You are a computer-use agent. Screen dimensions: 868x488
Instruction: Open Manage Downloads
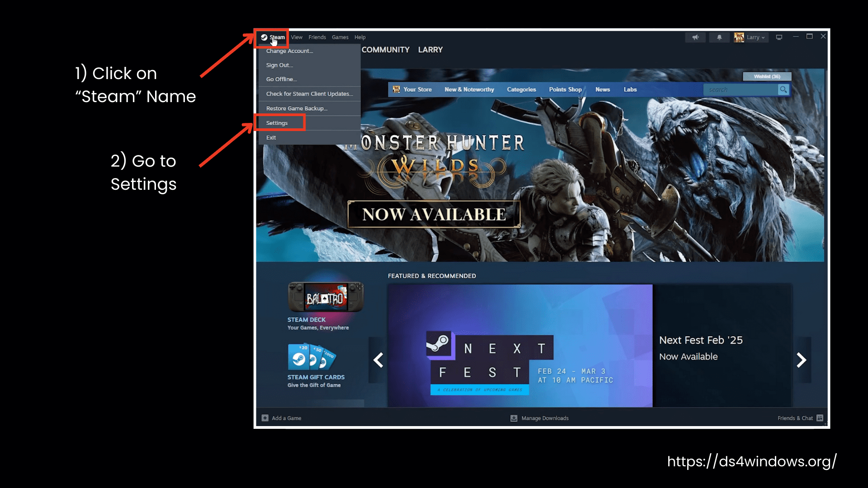coord(545,418)
